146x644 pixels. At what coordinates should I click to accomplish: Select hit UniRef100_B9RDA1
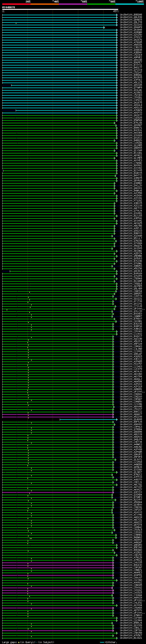131,75
